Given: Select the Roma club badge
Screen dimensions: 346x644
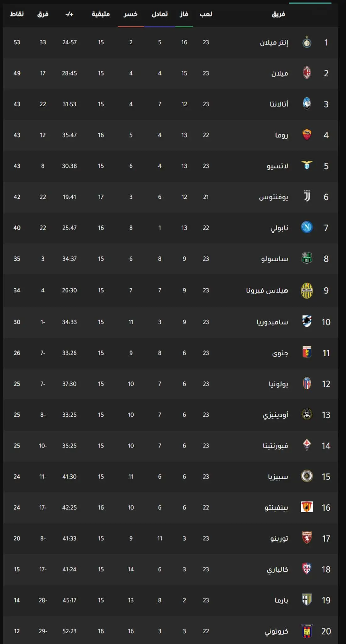Looking at the screenshot, I should [307, 135].
